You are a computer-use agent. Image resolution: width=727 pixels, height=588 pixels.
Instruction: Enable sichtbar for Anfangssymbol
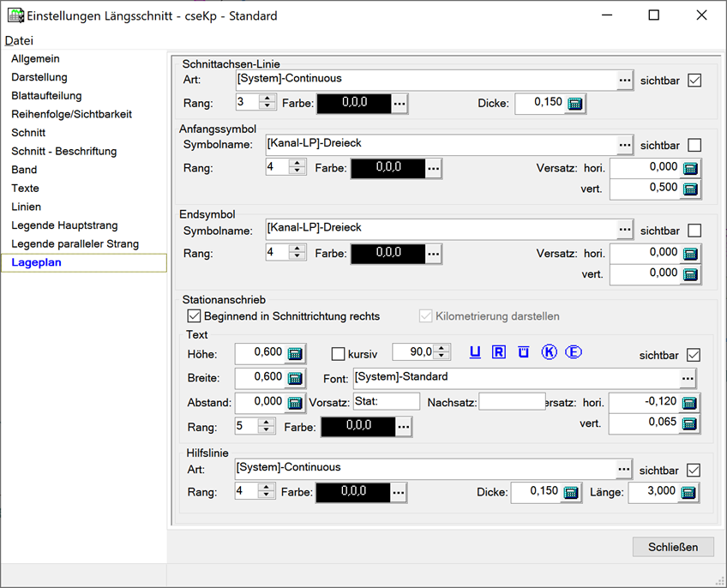[x=694, y=145]
